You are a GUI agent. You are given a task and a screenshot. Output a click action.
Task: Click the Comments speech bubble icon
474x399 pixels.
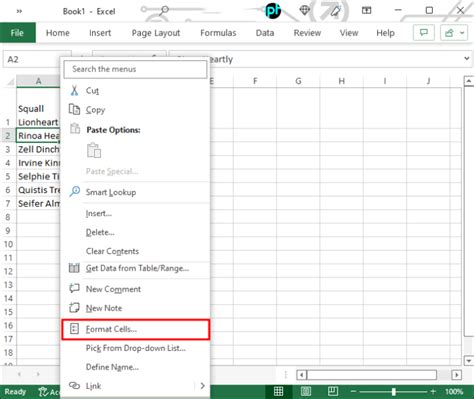point(424,33)
